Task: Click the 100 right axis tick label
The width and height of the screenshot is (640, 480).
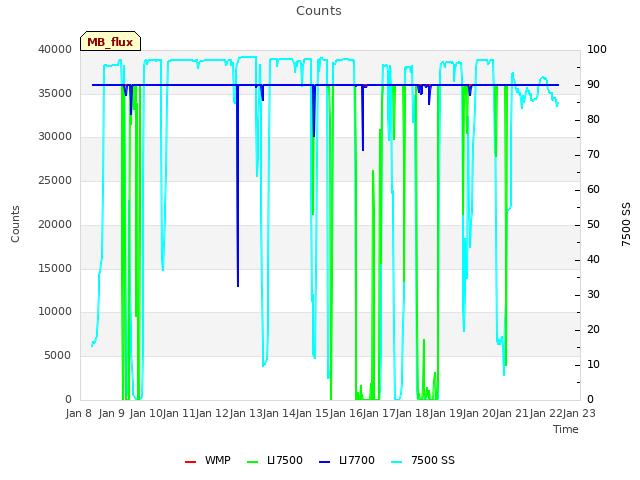Action: (597, 50)
